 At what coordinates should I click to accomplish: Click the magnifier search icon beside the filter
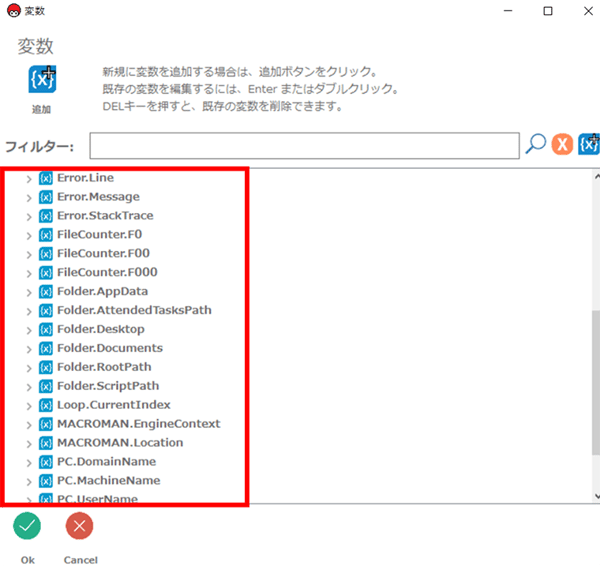(535, 144)
